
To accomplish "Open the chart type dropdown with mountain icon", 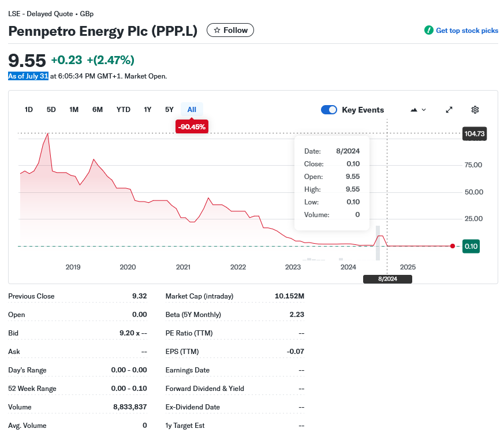I will click(x=418, y=110).
